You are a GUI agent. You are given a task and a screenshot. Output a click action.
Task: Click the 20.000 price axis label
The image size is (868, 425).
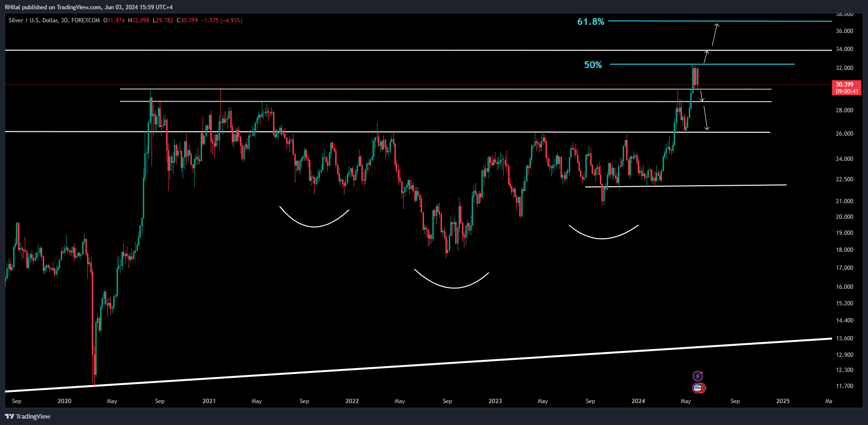(x=845, y=217)
